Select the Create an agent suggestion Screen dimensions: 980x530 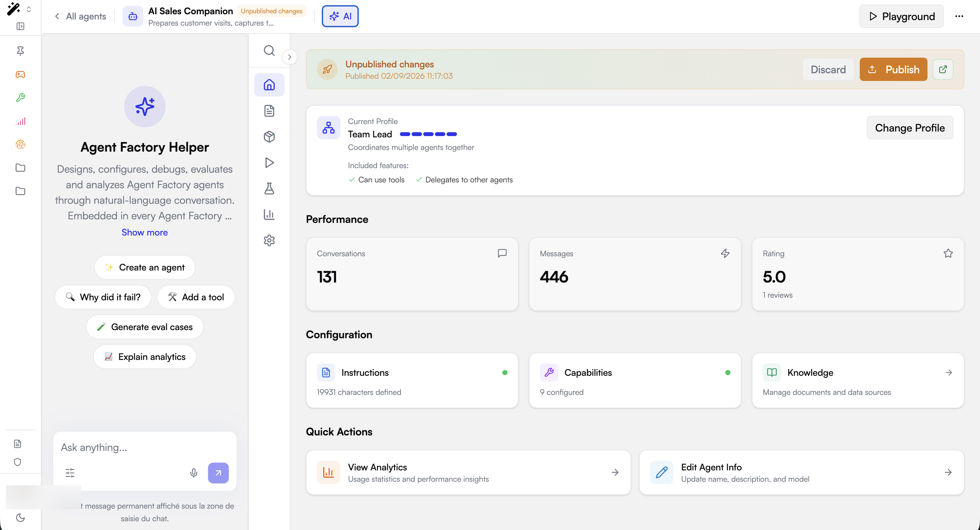tap(145, 267)
